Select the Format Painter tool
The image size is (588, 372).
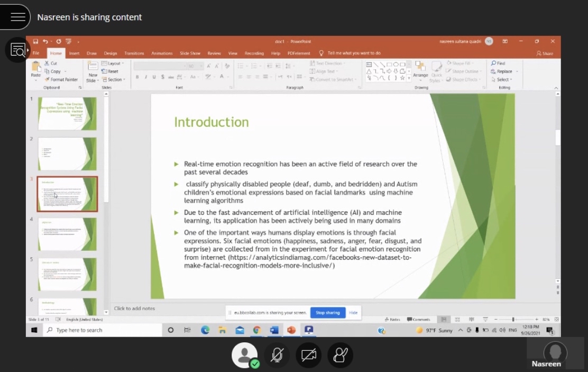[61, 79]
